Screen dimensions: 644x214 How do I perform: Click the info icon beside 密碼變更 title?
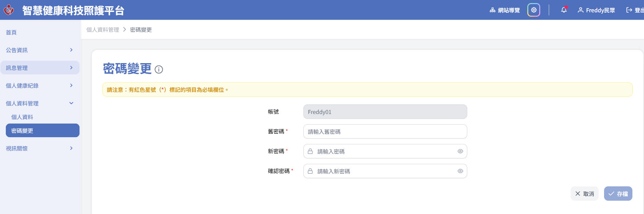coord(159,70)
